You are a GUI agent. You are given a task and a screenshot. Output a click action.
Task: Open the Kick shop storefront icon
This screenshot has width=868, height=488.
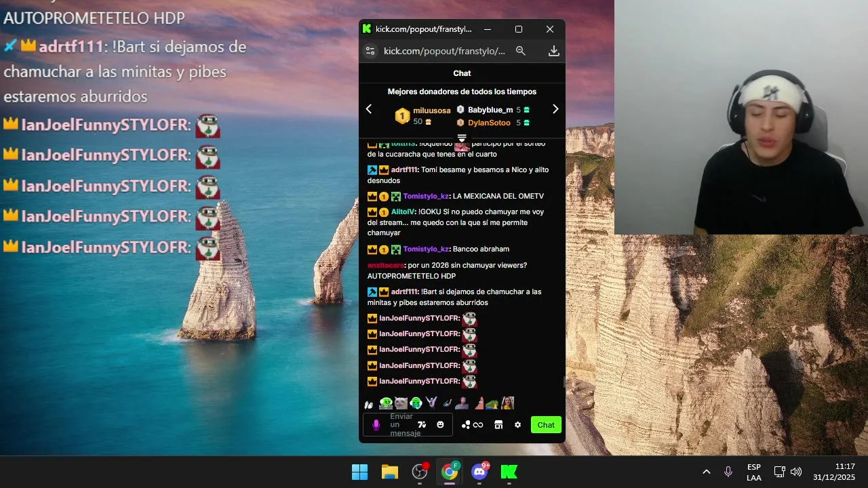(498, 425)
